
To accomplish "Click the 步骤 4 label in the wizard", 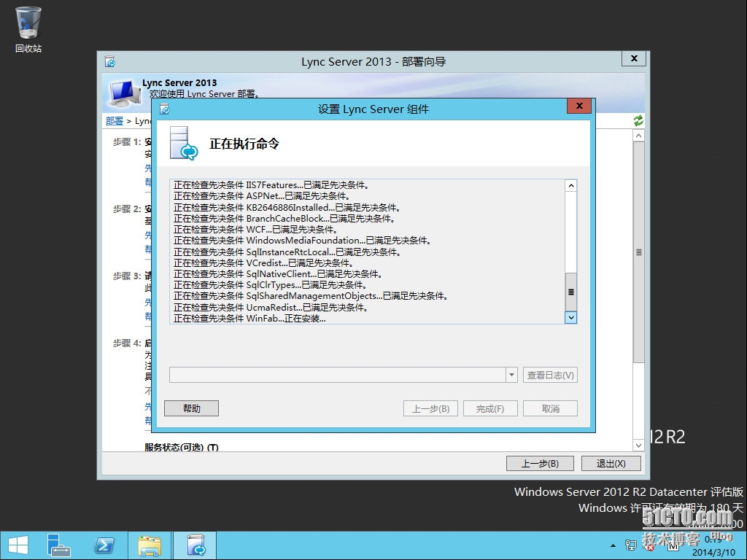I will pos(127,343).
